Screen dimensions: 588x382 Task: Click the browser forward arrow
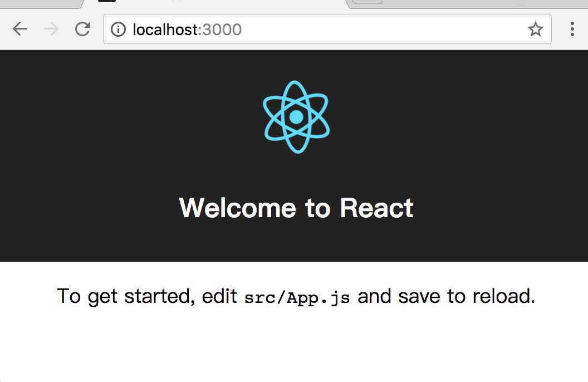(x=51, y=29)
